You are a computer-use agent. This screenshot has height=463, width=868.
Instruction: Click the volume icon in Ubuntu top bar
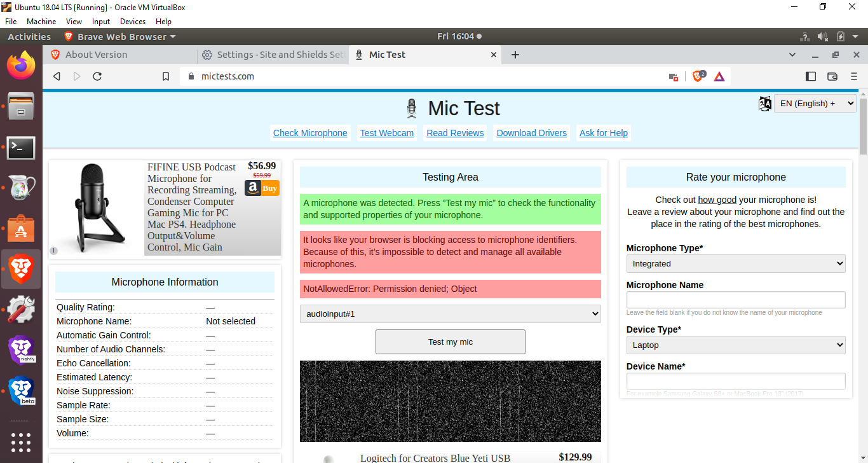pyautogui.click(x=823, y=37)
